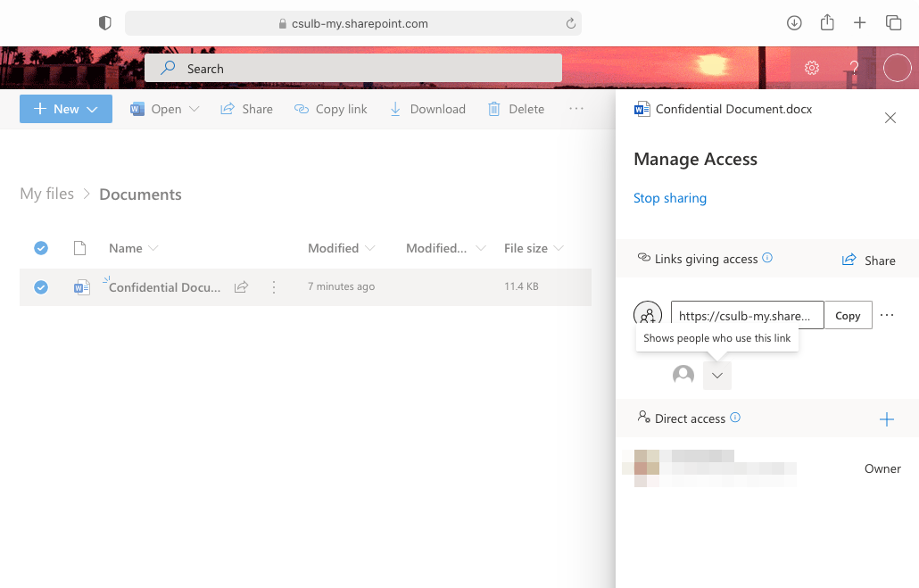Click Share in Links giving access
This screenshot has height=588, width=919.
869,261
